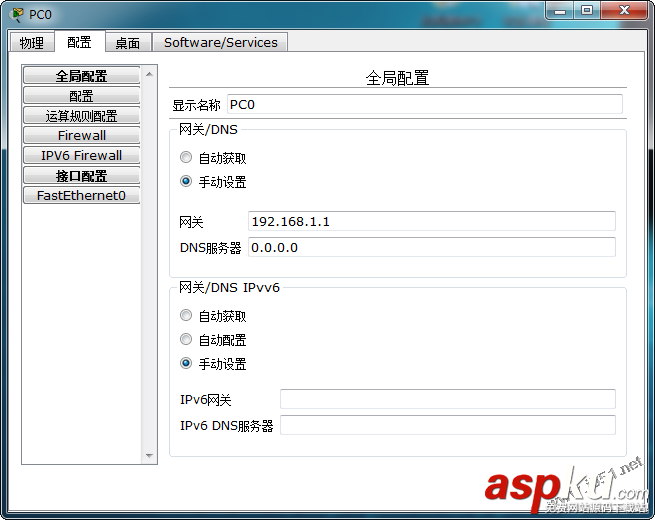Click the DNS服务器 field with 0.0.0.0

tap(432, 247)
